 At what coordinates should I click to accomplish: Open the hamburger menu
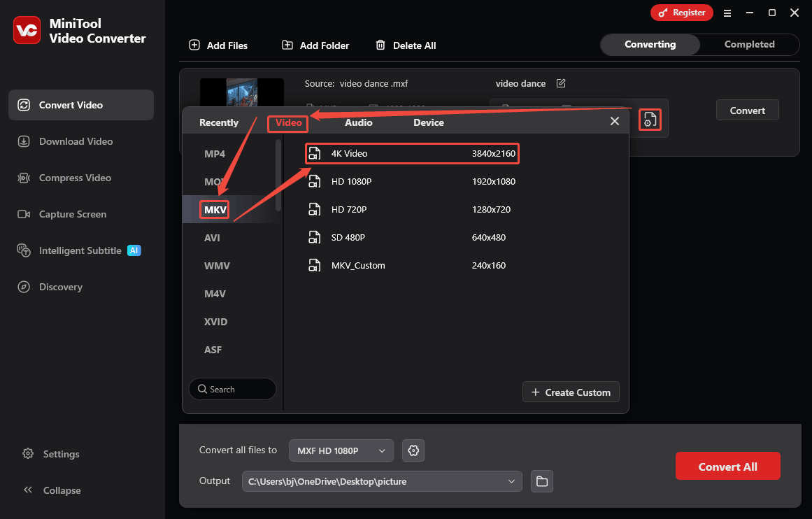(727, 13)
